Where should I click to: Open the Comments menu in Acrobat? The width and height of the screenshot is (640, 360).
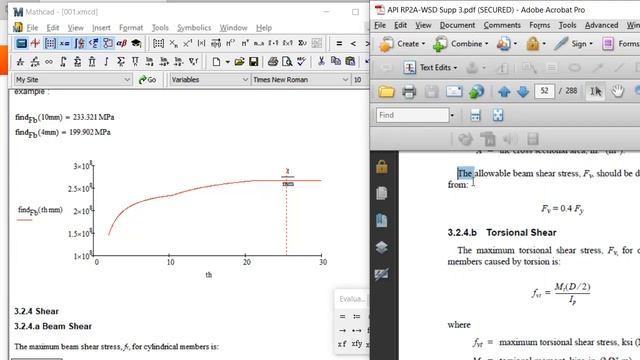point(502,25)
